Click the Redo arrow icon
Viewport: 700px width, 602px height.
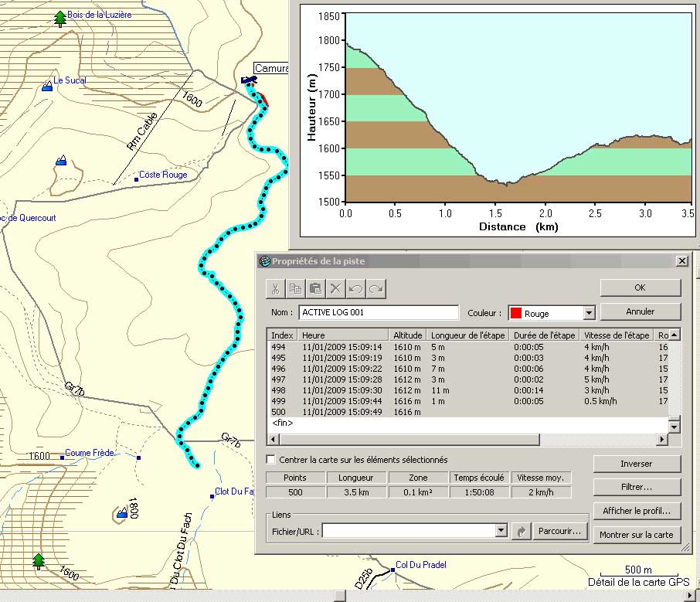[376, 288]
